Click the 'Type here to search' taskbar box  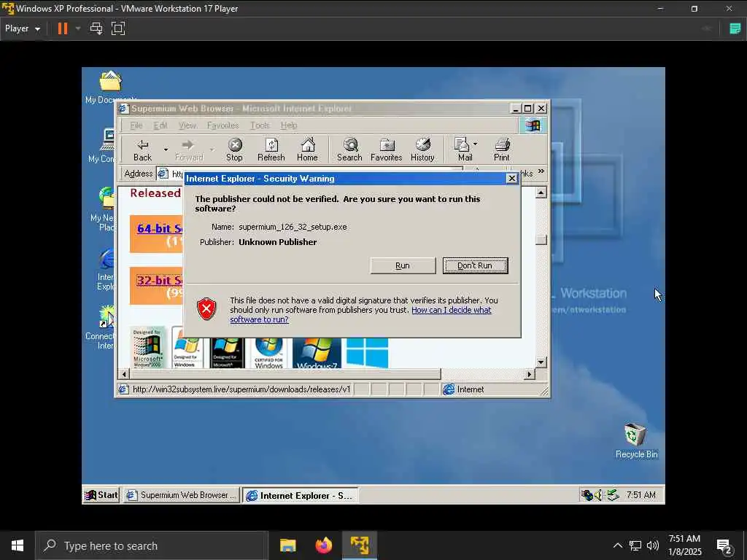tap(152, 545)
